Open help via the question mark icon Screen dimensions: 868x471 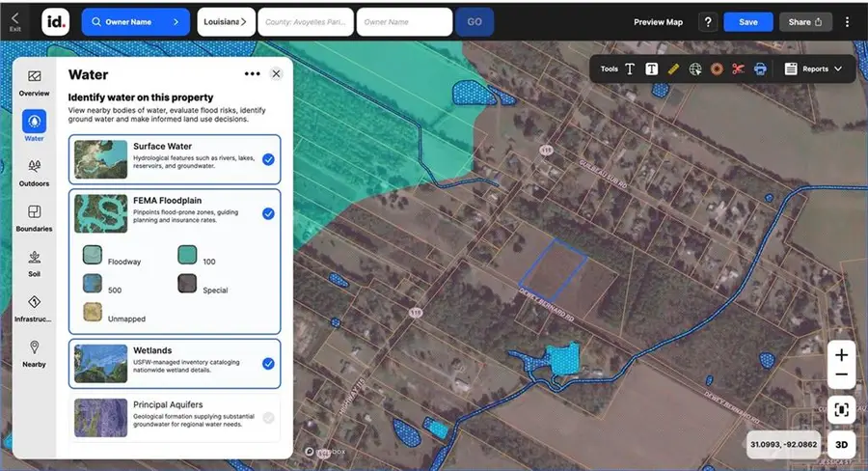pos(708,22)
